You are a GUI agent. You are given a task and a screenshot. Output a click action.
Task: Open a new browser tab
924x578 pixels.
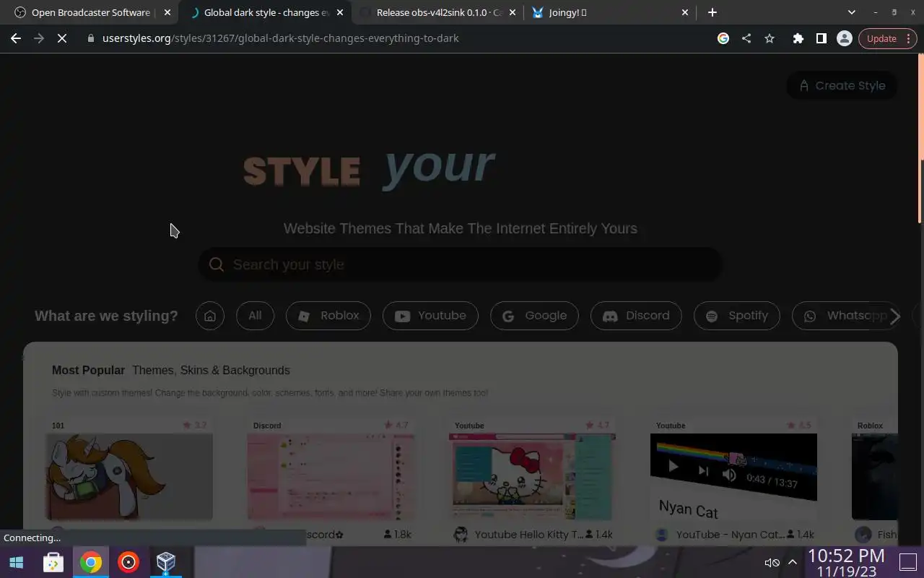click(712, 12)
